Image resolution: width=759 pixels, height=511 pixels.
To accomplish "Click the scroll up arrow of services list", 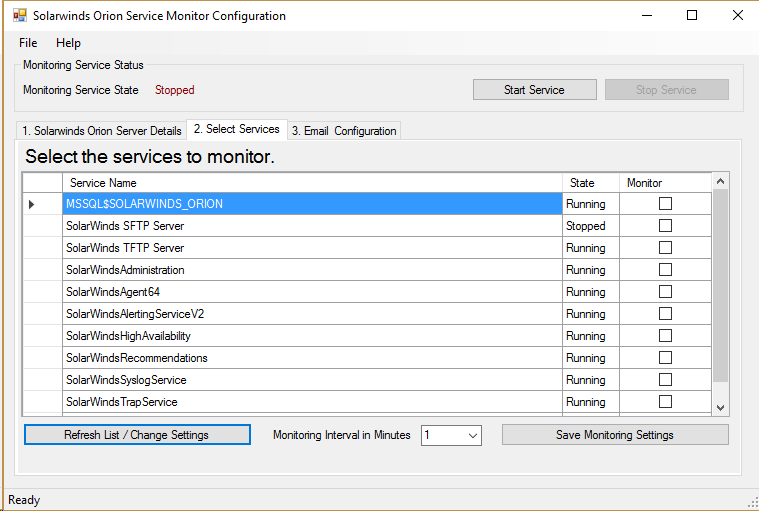I will pyautogui.click(x=720, y=181).
